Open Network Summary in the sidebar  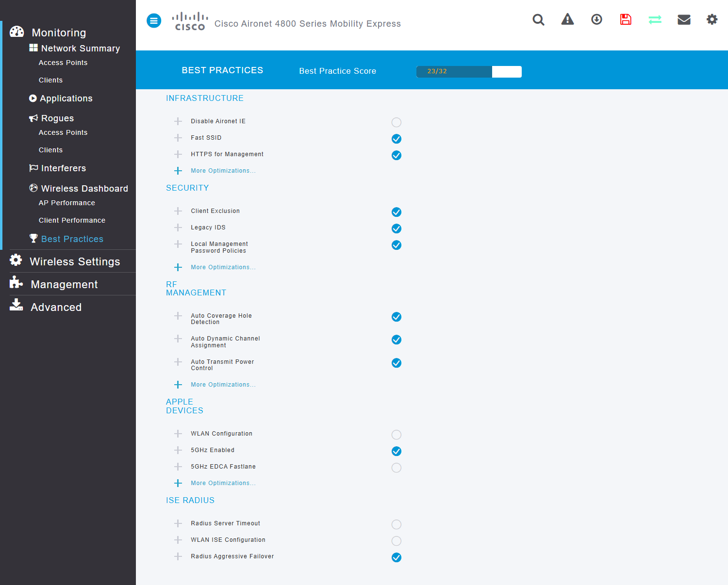tap(81, 48)
